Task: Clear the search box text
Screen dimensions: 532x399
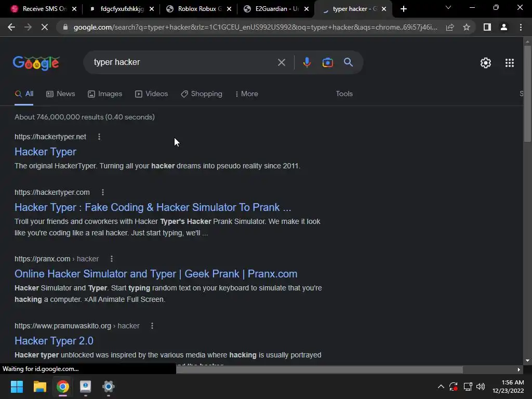Action: pyautogui.click(x=281, y=62)
